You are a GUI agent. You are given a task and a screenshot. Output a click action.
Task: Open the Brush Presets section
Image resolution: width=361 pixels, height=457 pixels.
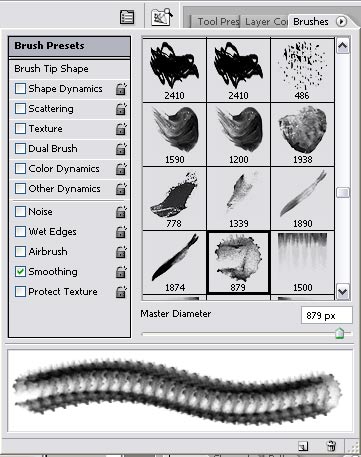(x=69, y=46)
